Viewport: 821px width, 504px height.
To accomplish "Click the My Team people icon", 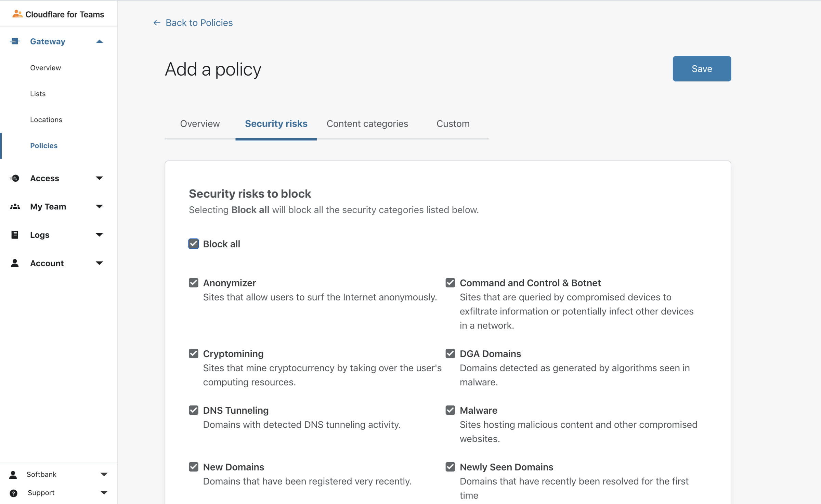I will click(15, 207).
